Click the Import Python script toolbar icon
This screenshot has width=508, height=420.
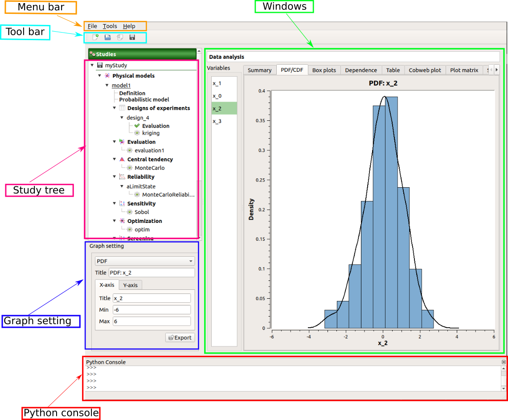120,37
